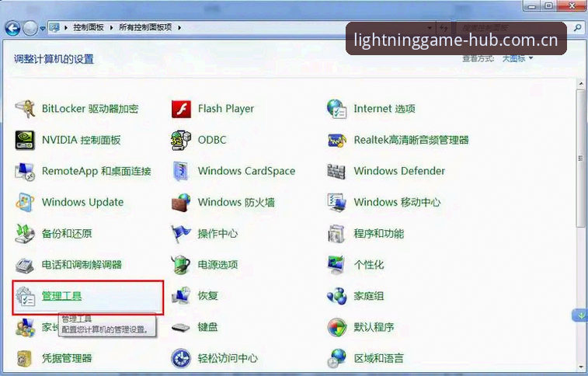Open the Windows Update link
Image resolution: width=588 pixels, height=376 pixels.
[x=83, y=203]
